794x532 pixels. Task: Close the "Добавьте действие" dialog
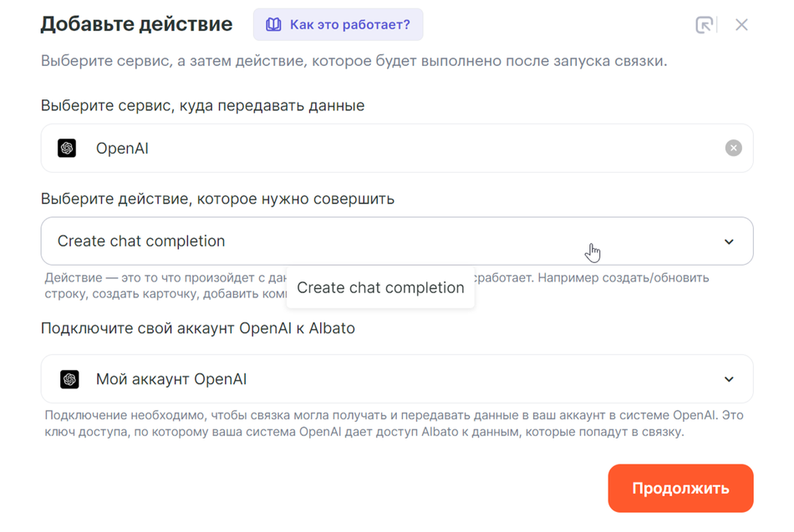click(x=741, y=25)
